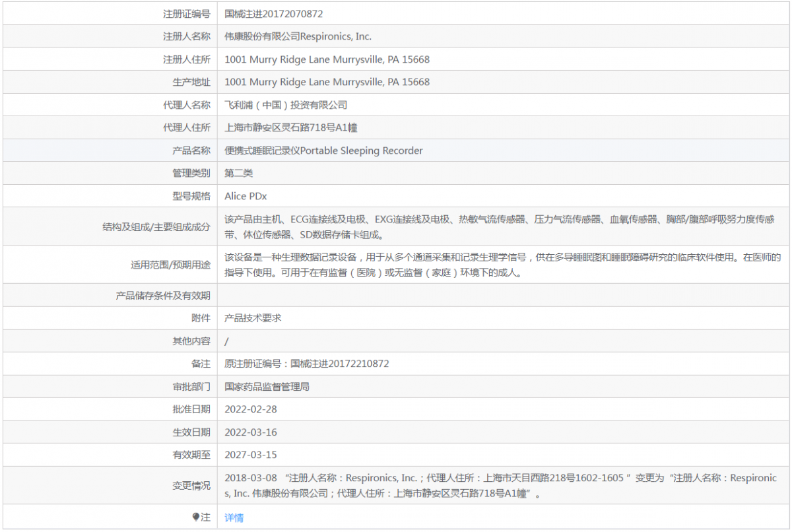Select registration number 国械注进20172070872
The width and height of the screenshot is (792, 532).
[274, 14]
